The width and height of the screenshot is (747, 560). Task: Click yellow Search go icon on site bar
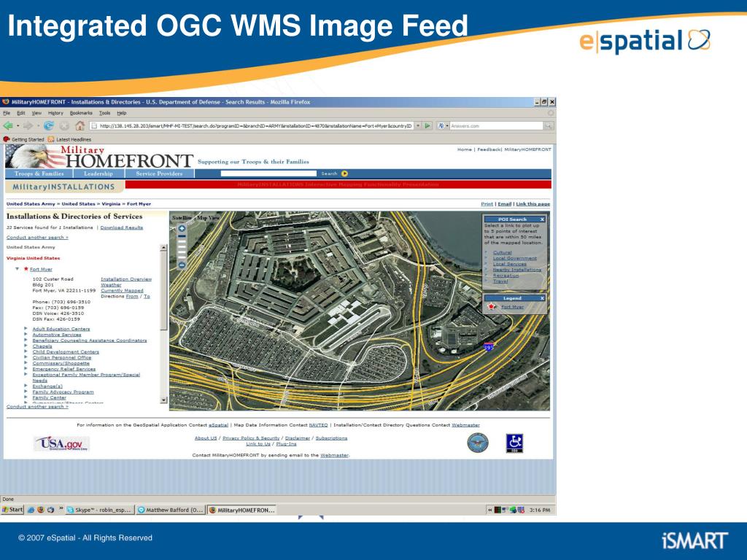pos(344,174)
